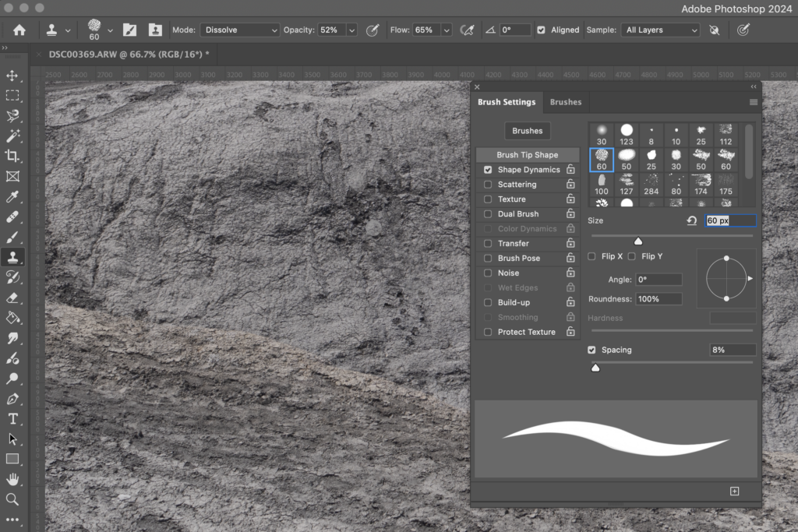Select the Move tool

(12, 76)
